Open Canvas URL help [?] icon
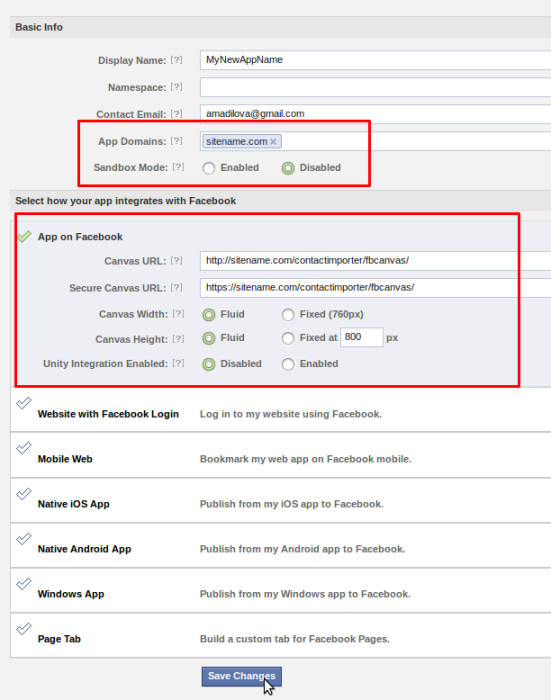 (176, 260)
